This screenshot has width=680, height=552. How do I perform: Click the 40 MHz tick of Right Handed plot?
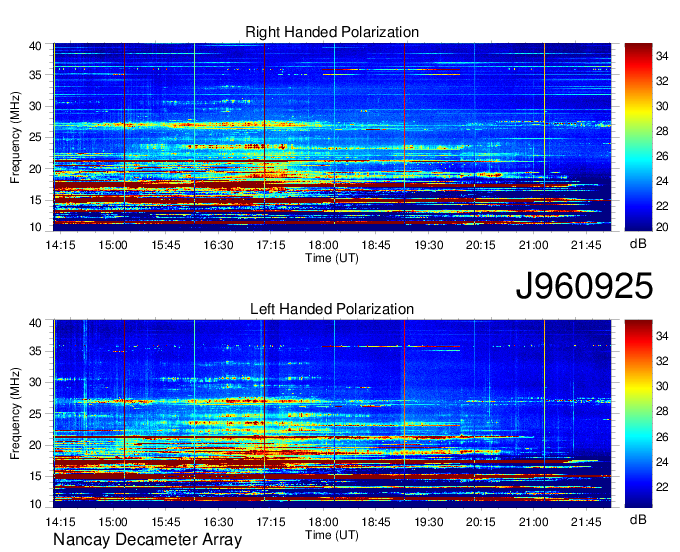pyautogui.click(x=35, y=46)
